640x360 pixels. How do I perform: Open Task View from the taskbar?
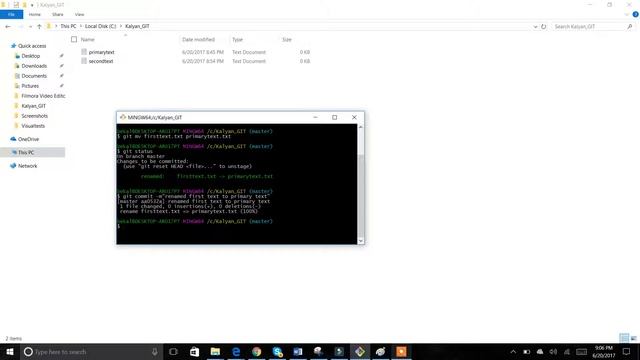[x=173, y=351]
